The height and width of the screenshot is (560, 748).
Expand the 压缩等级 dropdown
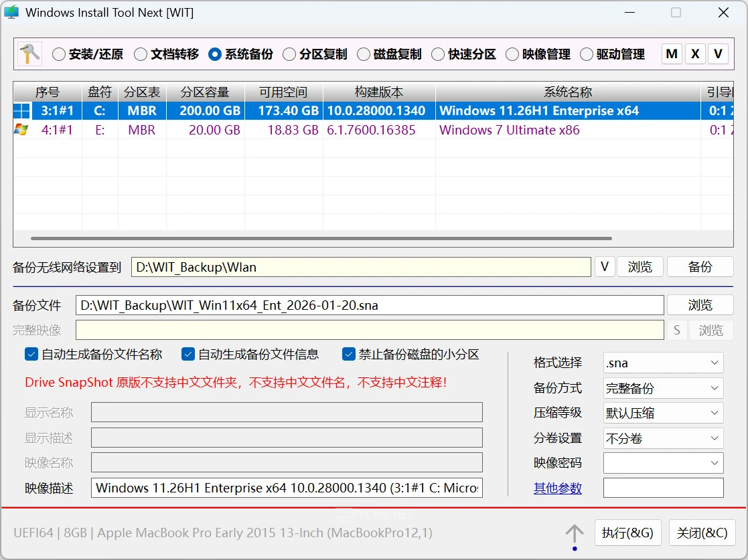[x=663, y=413]
